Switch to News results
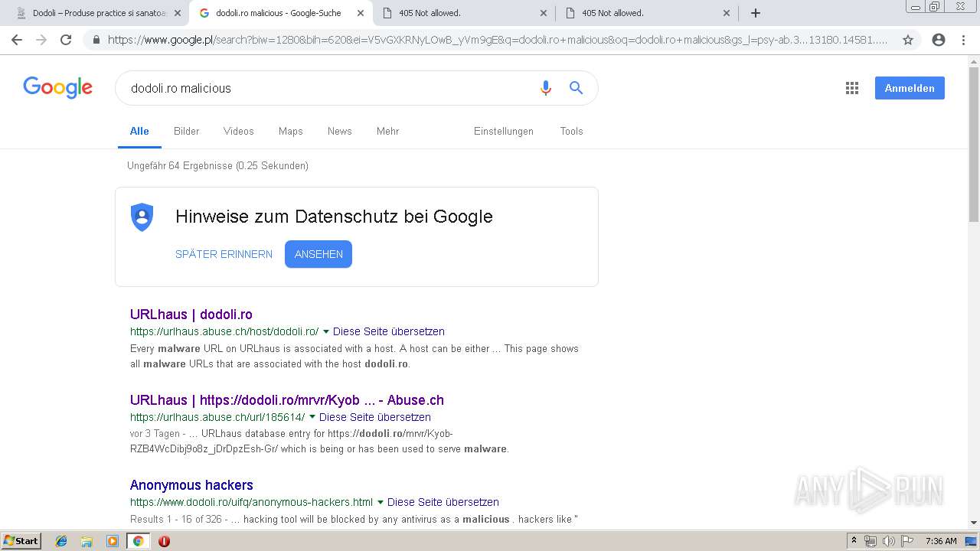This screenshot has height=551, width=980. click(339, 131)
